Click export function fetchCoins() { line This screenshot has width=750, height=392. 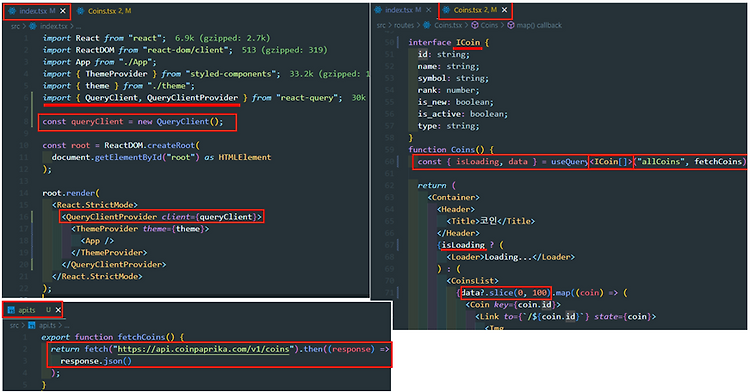coord(112,337)
